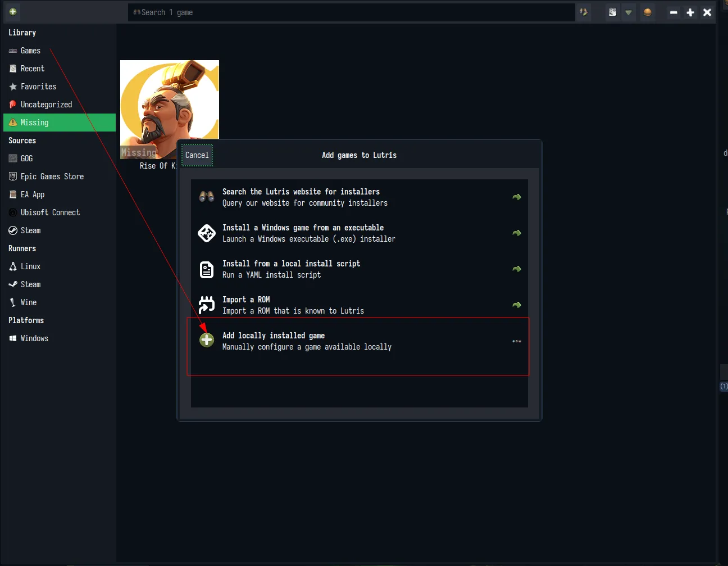Click the arrow beside Import a ROM

[x=517, y=305]
